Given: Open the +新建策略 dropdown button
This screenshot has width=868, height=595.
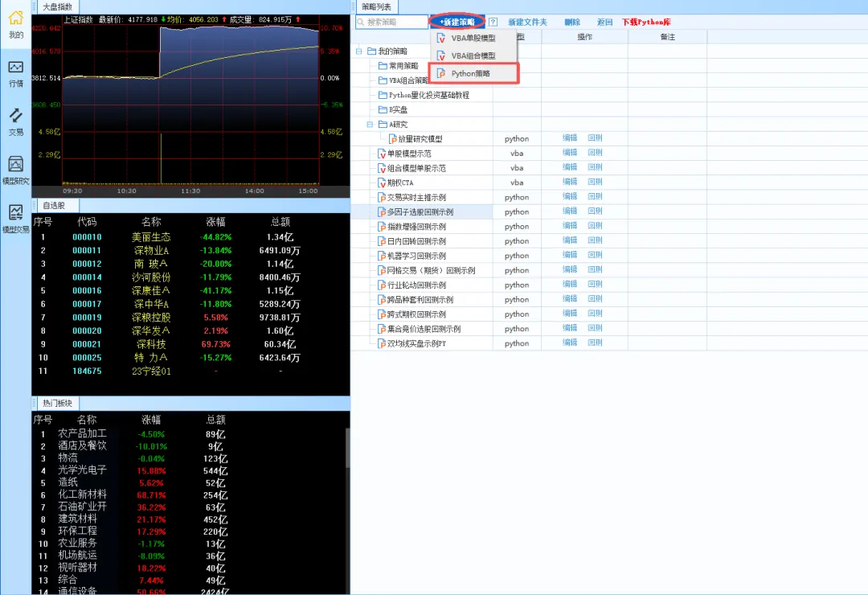Looking at the screenshot, I should pyautogui.click(x=457, y=23).
